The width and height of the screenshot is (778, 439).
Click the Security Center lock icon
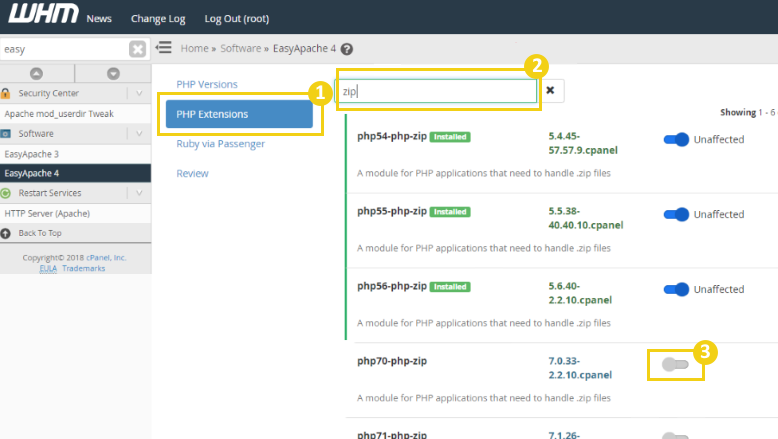pos(5,93)
